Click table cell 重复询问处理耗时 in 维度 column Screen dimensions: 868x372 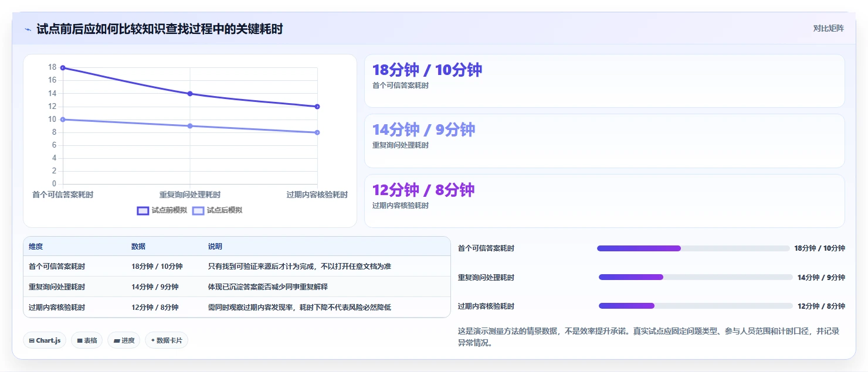point(57,287)
